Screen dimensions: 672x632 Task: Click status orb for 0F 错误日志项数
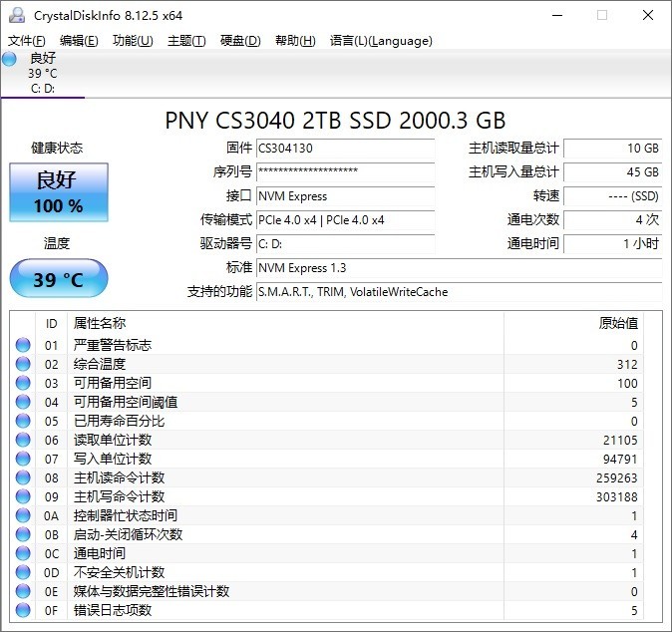pyautogui.click(x=23, y=610)
